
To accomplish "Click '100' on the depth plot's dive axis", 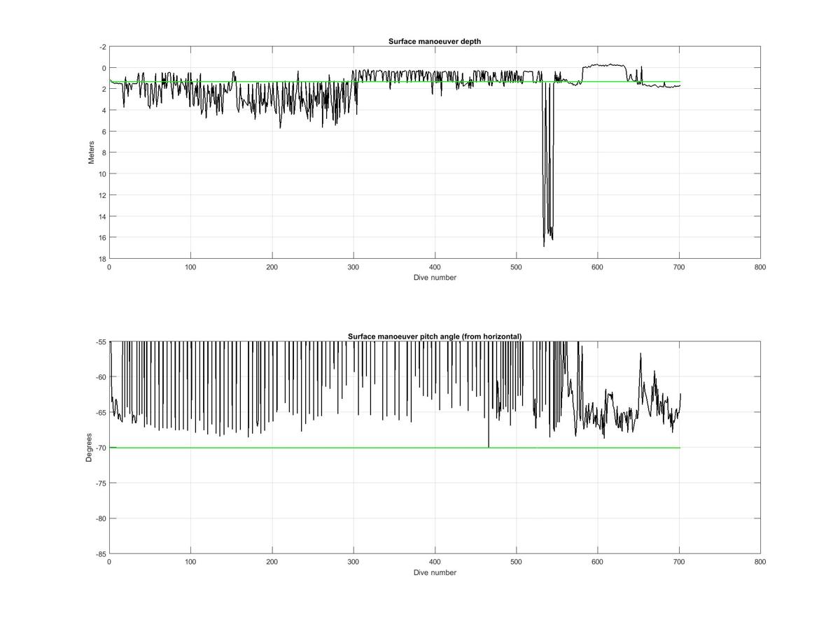I will [190, 267].
